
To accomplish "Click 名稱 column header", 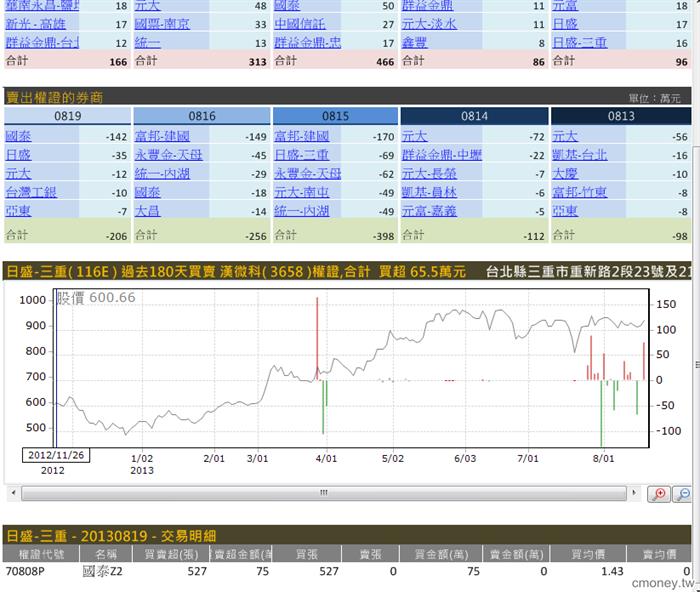I will [x=106, y=554].
